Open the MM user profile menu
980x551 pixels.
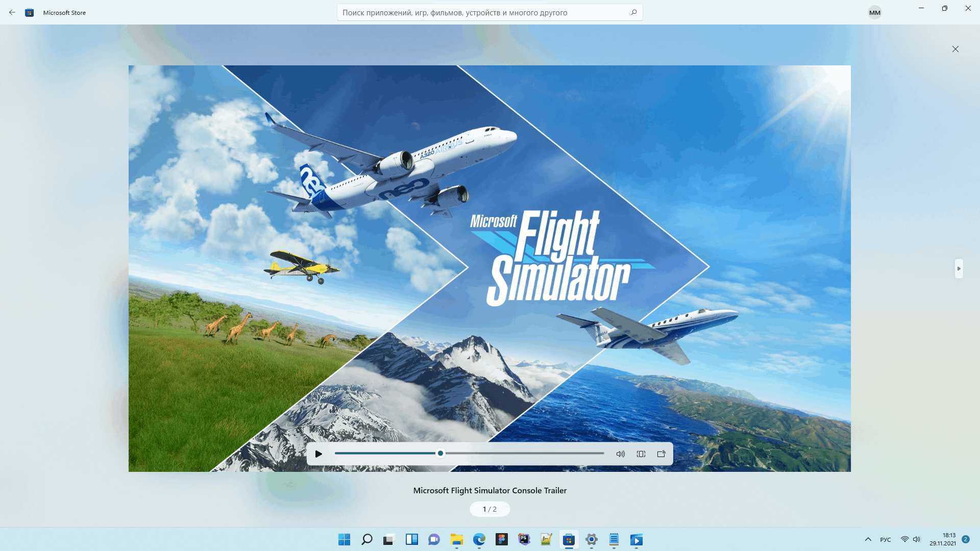874,13
